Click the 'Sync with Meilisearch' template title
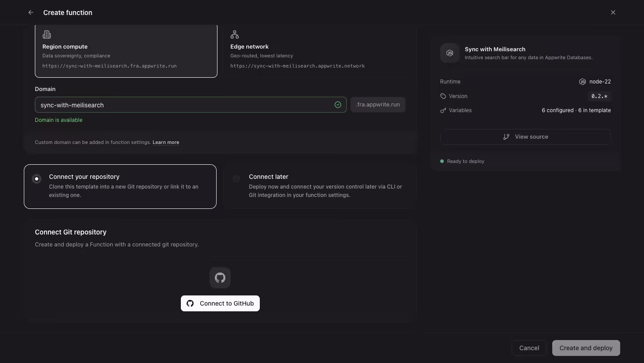644x363 pixels. tap(495, 49)
